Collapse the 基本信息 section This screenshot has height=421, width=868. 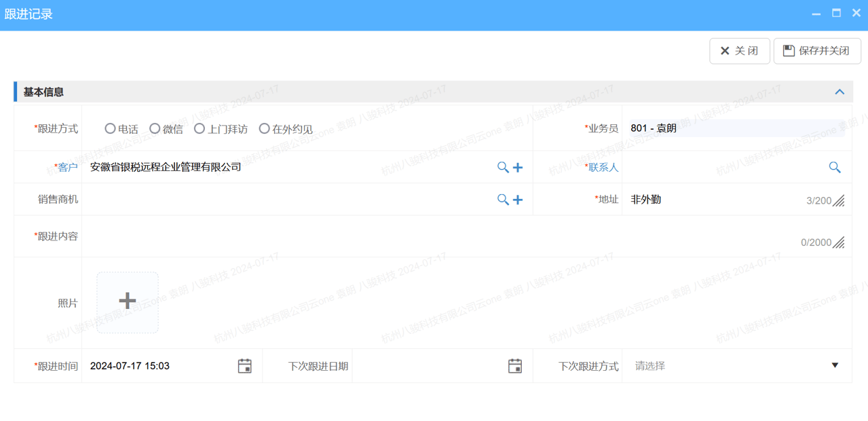(839, 92)
